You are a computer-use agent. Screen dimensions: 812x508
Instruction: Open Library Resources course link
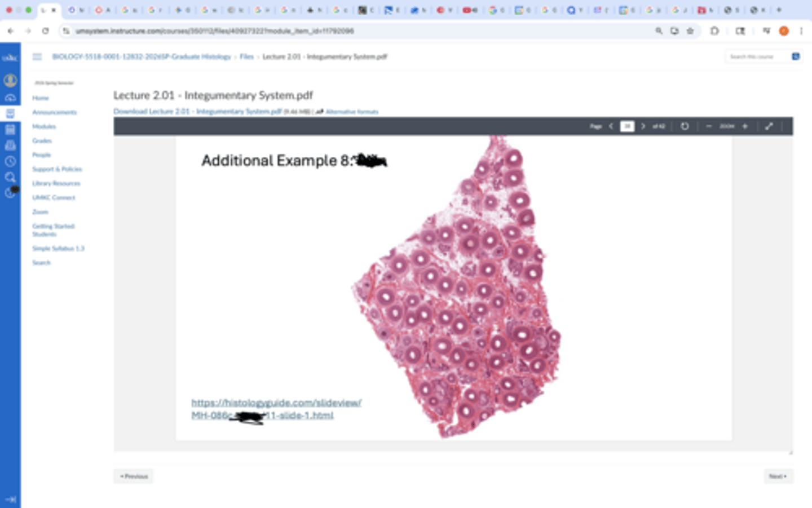[56, 183]
